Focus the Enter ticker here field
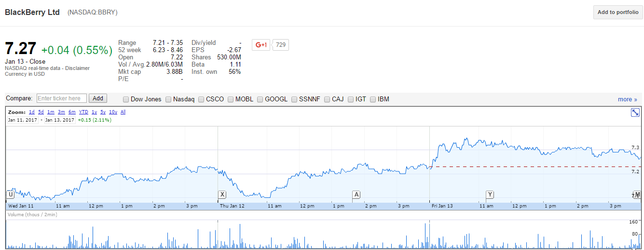This screenshot has height=250, width=644. pos(62,98)
